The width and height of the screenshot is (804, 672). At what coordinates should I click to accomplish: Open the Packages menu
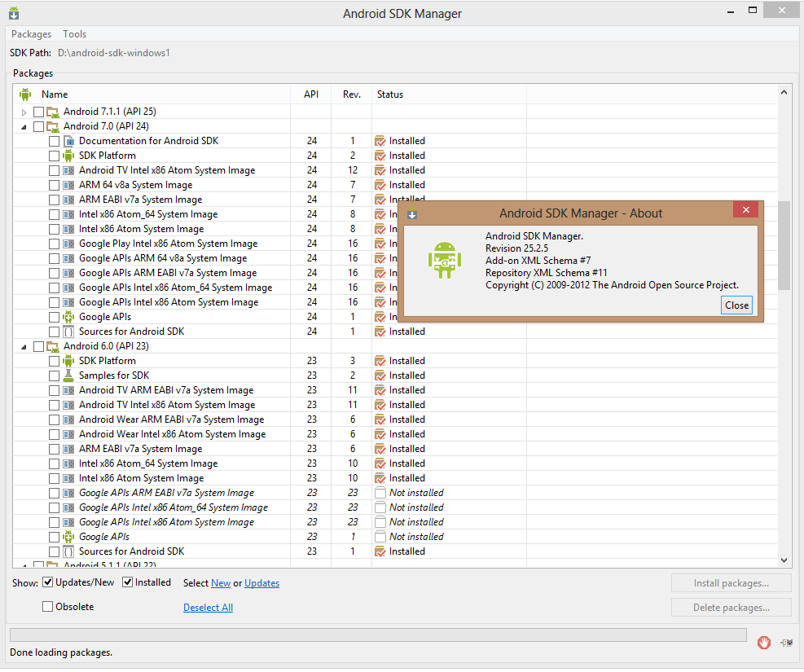click(x=31, y=34)
